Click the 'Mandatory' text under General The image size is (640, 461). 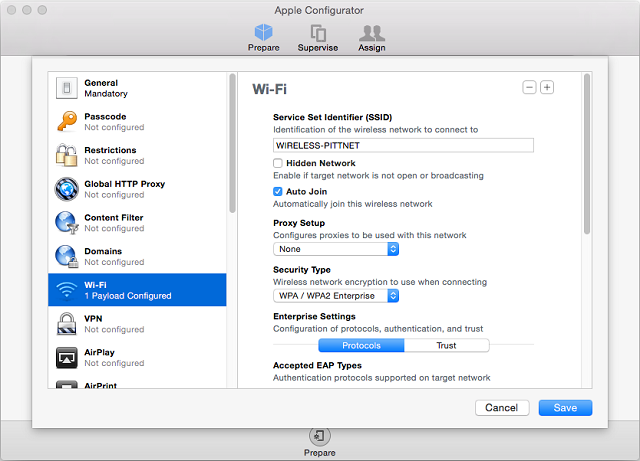tap(106, 94)
